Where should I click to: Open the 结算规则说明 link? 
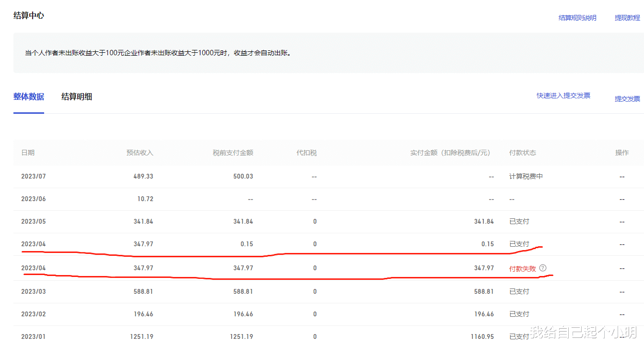pos(577,18)
